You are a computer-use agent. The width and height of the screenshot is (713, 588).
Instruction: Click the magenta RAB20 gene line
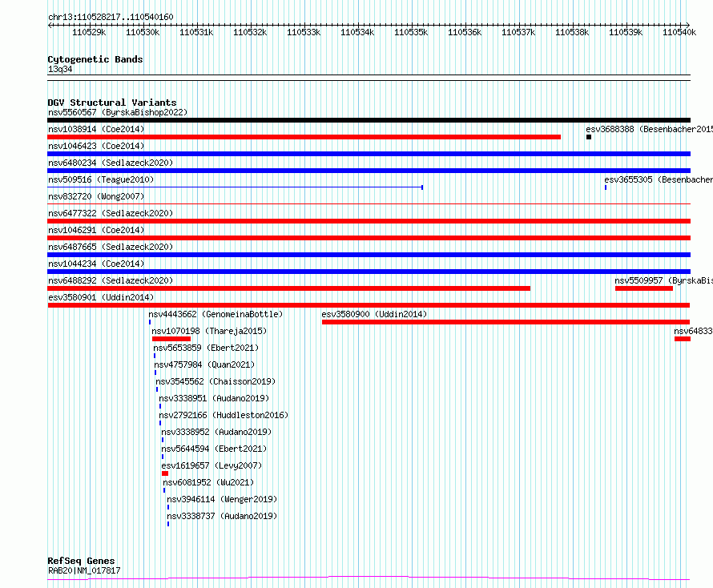click(369, 578)
